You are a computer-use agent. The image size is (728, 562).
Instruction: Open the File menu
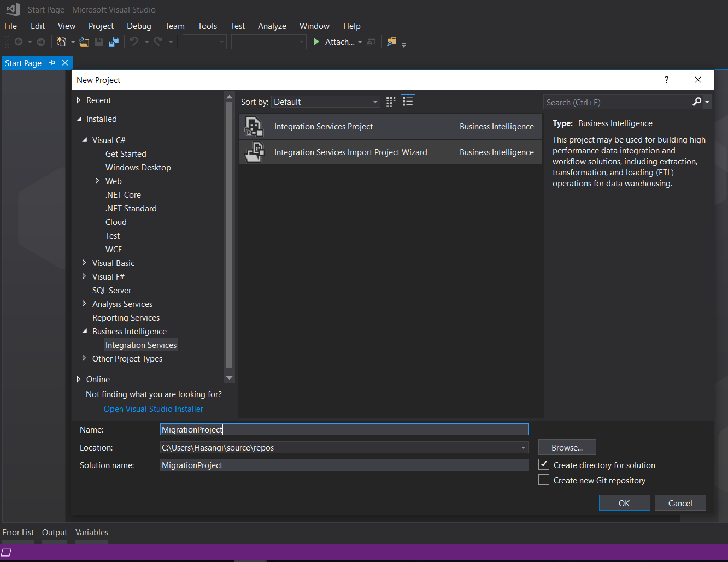point(10,26)
